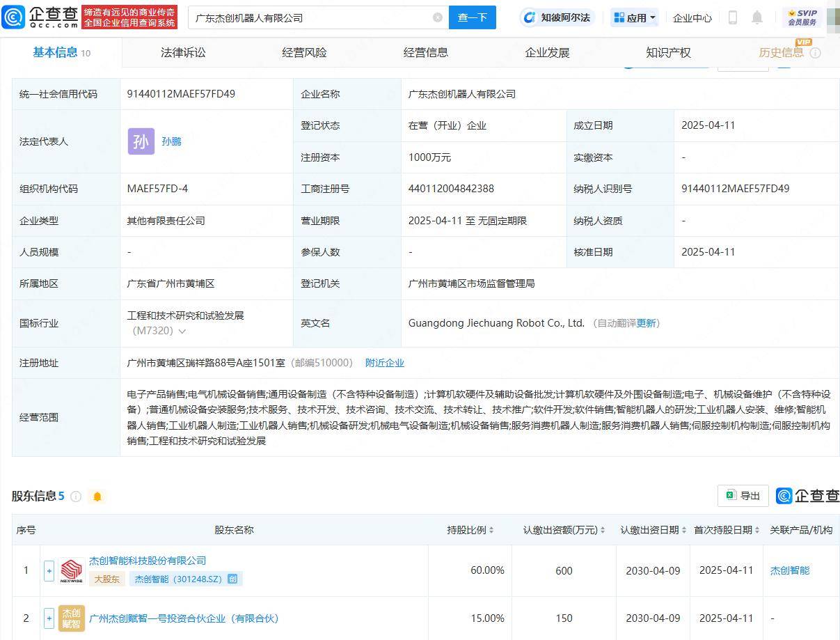Switch to 知识产权 tab
The height and width of the screenshot is (640, 840).
tap(668, 53)
